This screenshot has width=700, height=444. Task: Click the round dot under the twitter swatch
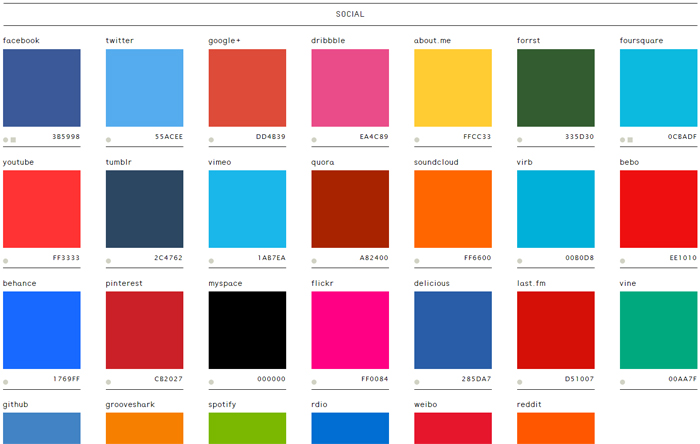[108, 140]
